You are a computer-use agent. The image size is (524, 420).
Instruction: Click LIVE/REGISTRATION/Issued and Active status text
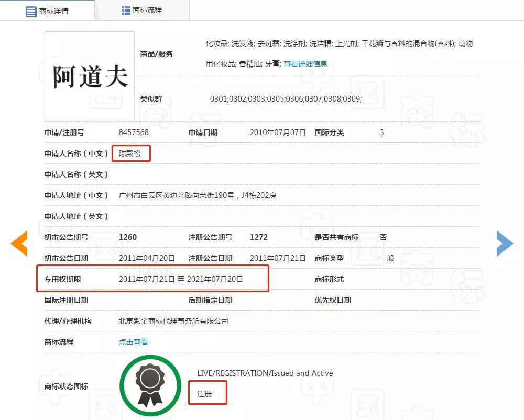(265, 373)
